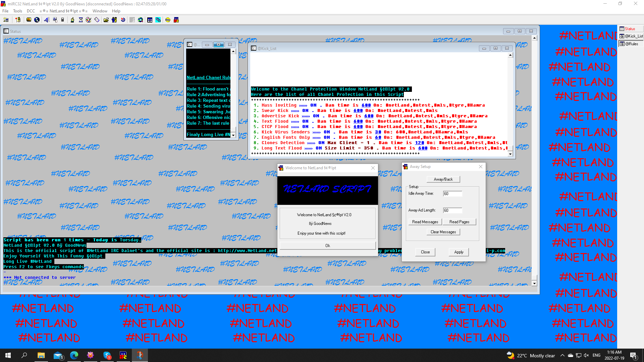
Task: Open the Colors palette icon
Action: pos(89,20)
